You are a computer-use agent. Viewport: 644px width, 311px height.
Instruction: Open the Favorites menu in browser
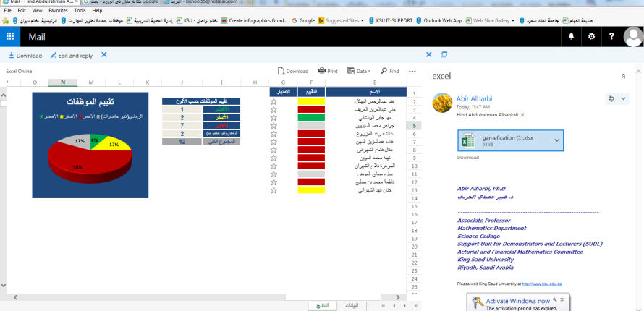point(58,11)
